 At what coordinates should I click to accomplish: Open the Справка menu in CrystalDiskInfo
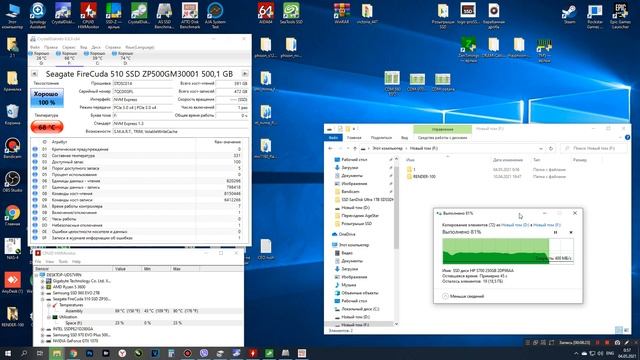click(x=113, y=47)
